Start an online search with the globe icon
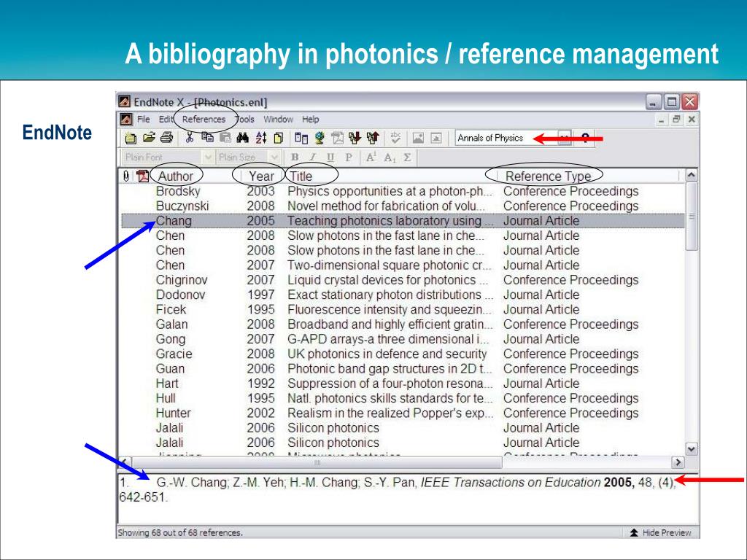The height and width of the screenshot is (560, 747). click(320, 138)
